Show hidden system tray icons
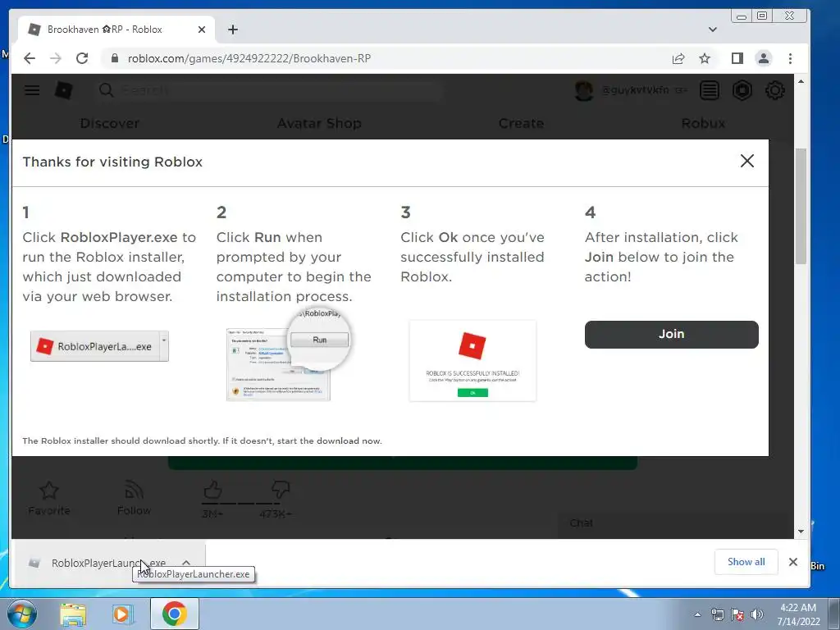 (697, 614)
